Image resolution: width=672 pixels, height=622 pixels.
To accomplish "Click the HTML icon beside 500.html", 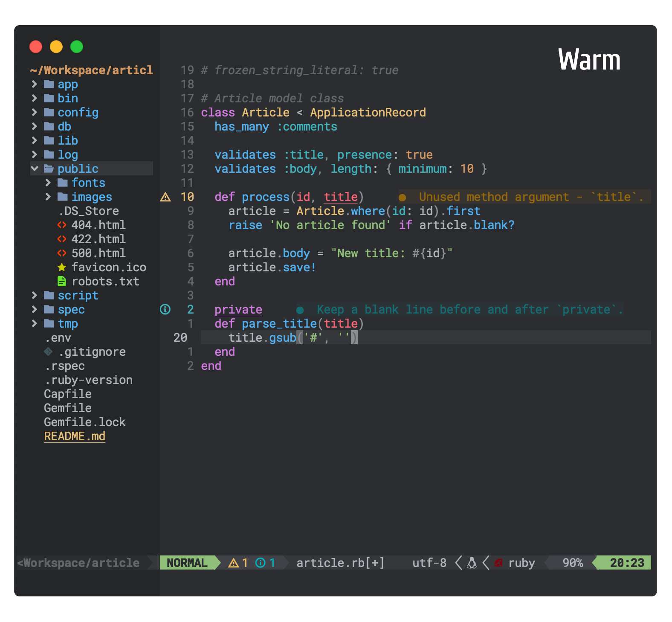I will (x=62, y=253).
